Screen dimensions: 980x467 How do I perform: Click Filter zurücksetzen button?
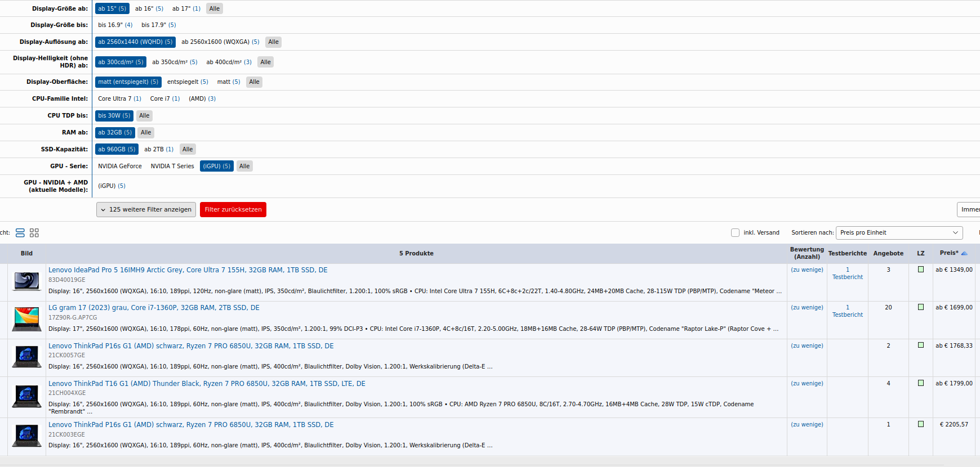tap(233, 209)
